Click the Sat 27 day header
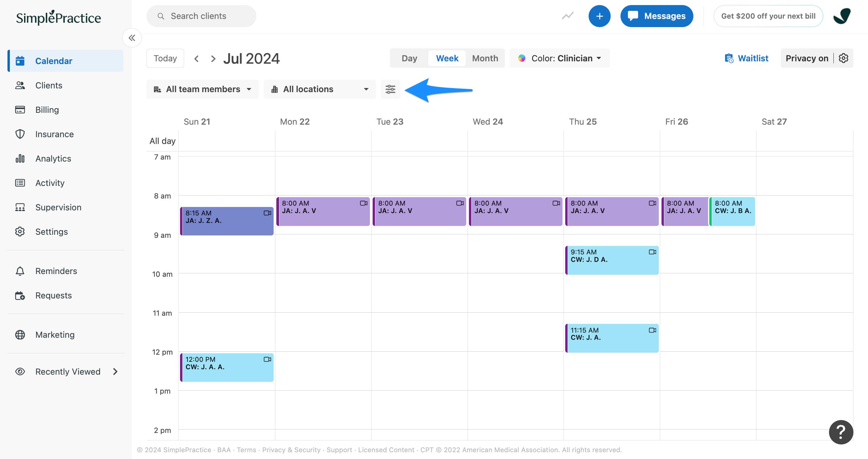This screenshot has height=459, width=868. coord(774,122)
